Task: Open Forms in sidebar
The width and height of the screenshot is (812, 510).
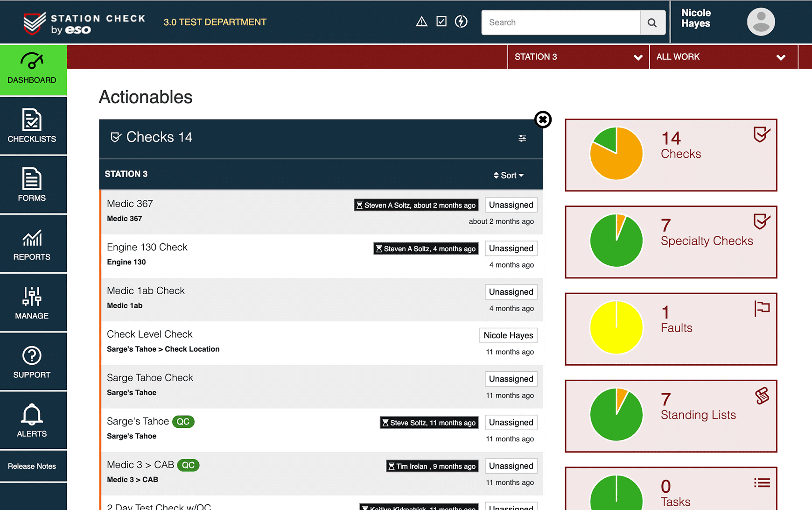Action: point(33,184)
